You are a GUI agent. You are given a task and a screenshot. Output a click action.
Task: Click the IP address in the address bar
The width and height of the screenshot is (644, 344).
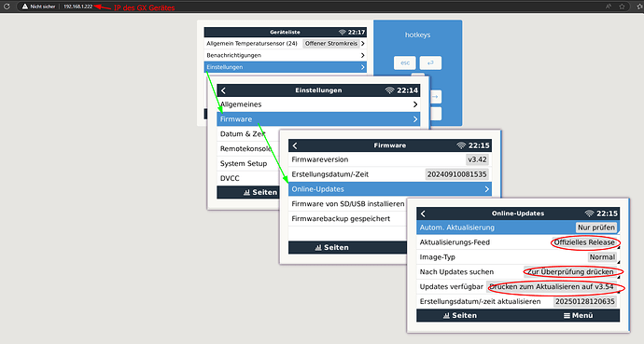click(x=78, y=7)
